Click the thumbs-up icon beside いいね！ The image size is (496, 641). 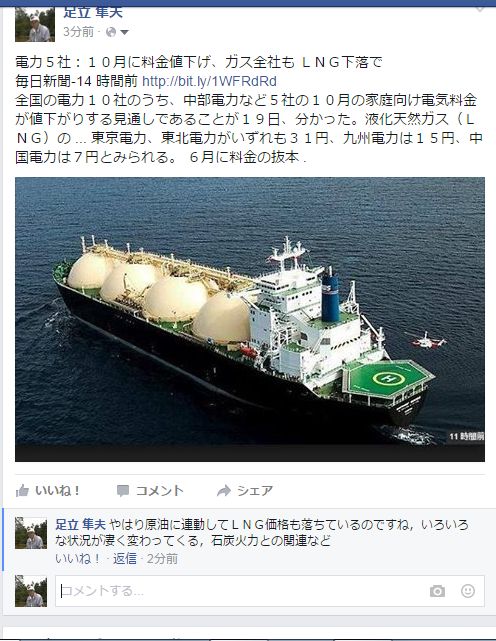(x=22, y=490)
